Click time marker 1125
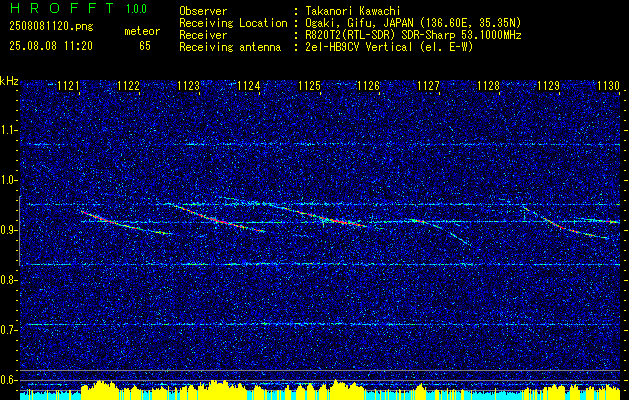This screenshot has height=400, width=629. pyautogui.click(x=309, y=86)
